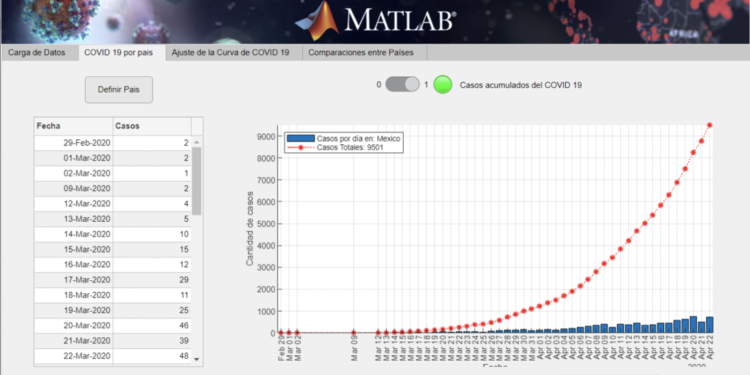Click the Fecha column header
The image size is (750, 375).
[74, 126]
